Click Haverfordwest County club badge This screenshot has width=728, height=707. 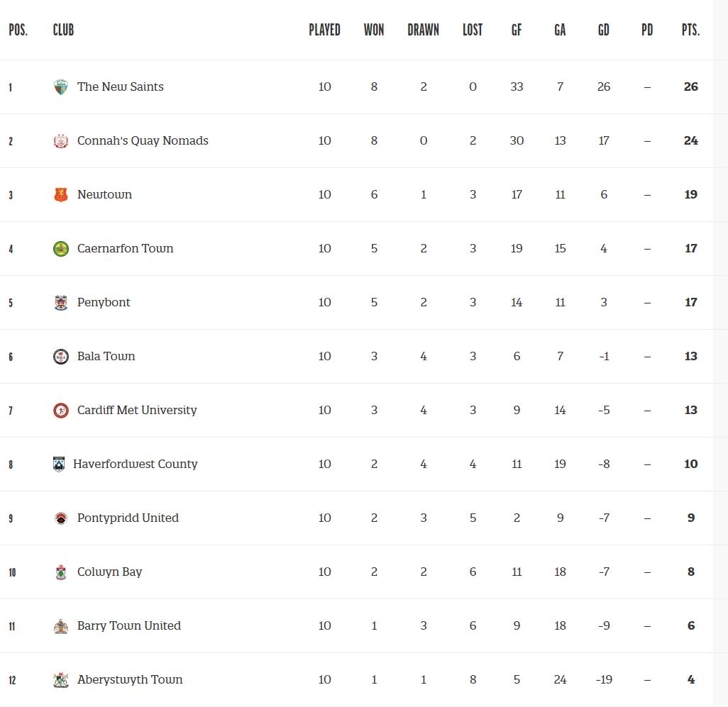click(x=59, y=464)
